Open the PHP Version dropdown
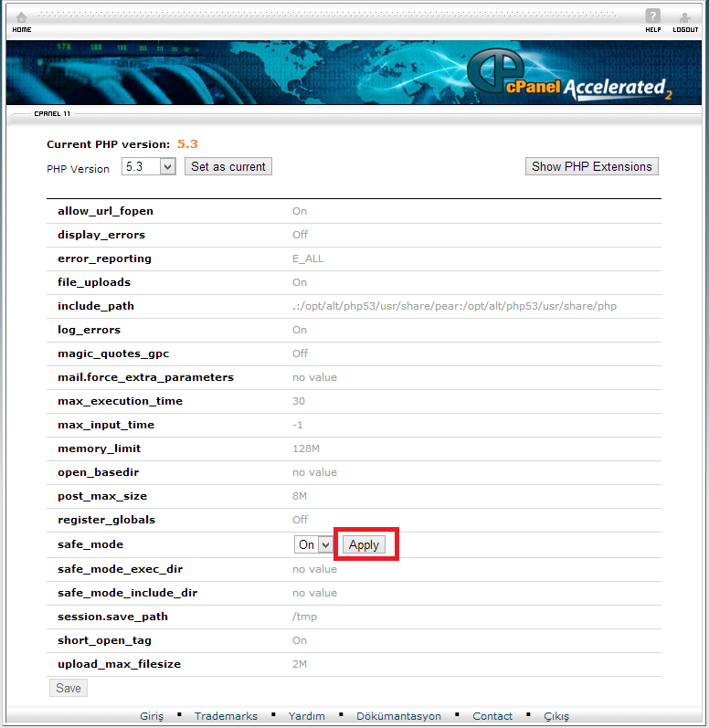Image resolution: width=709 pixels, height=728 pixels. click(x=149, y=167)
